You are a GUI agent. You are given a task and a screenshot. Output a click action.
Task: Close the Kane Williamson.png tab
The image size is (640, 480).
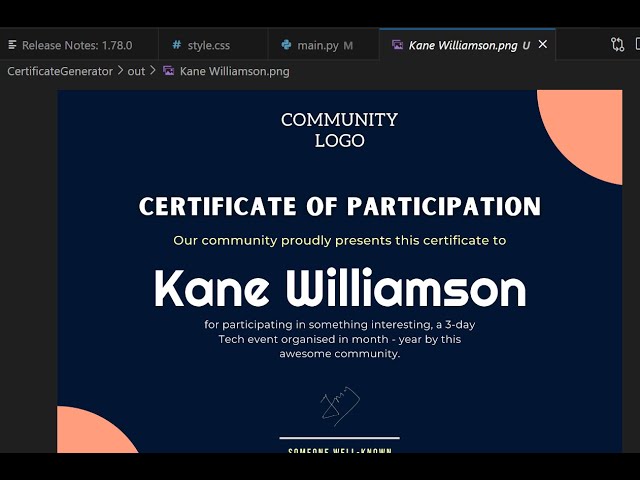point(543,44)
